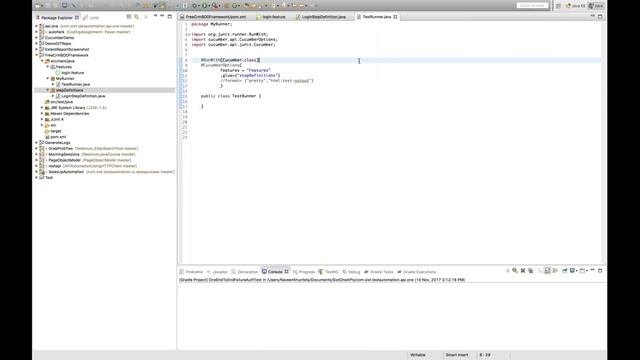
Task: Open the pom.xml editor tab
Action: pyautogui.click(x=213, y=17)
